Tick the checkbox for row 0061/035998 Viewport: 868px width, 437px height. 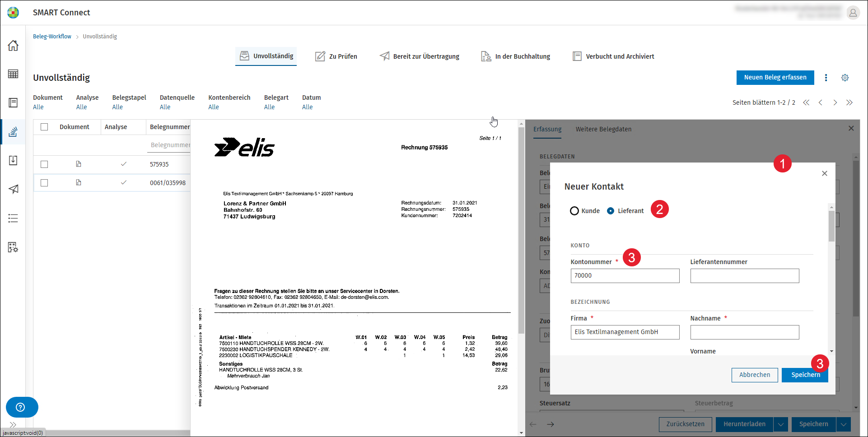coord(44,183)
